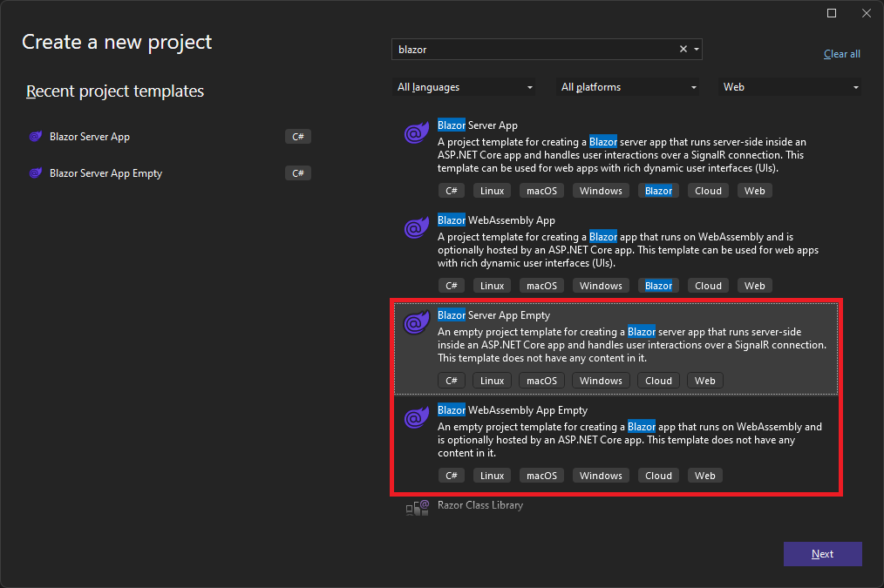
Task: Click the Next button
Action: [823, 554]
